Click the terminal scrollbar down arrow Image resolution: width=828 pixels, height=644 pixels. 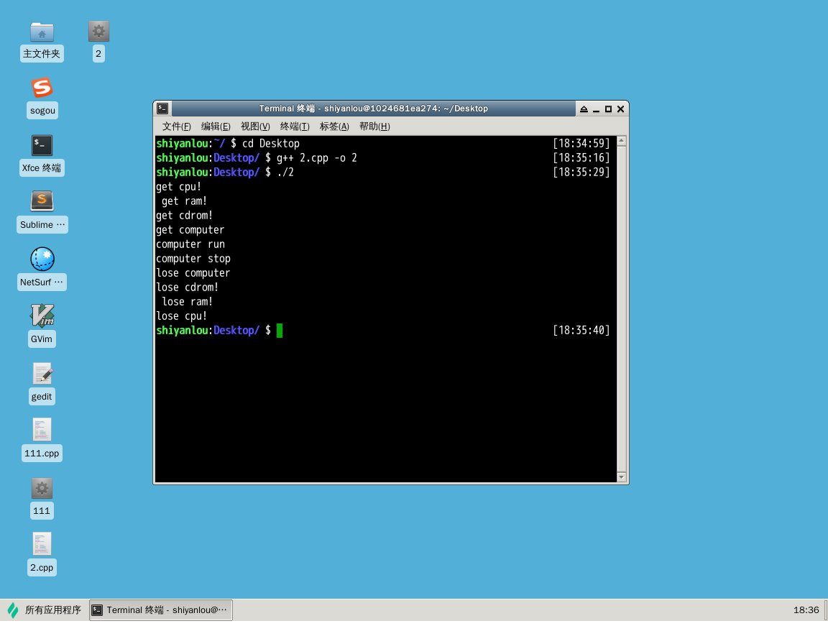tap(622, 477)
